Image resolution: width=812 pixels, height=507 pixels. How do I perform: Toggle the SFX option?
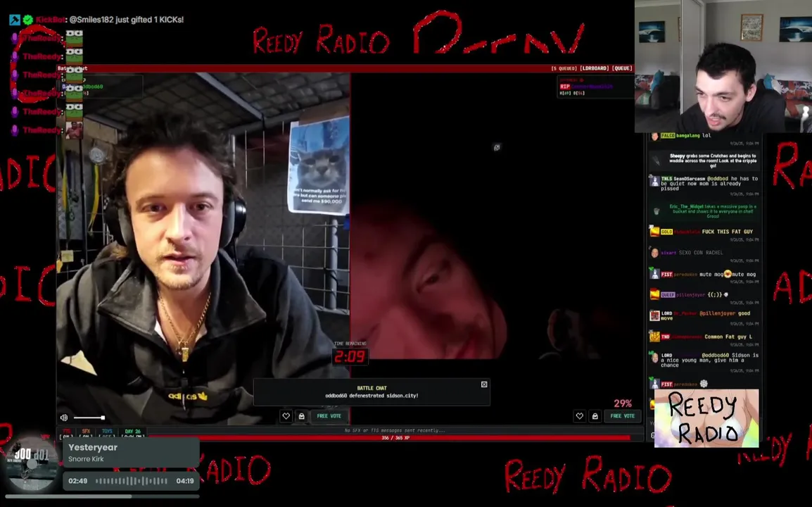[x=86, y=433]
